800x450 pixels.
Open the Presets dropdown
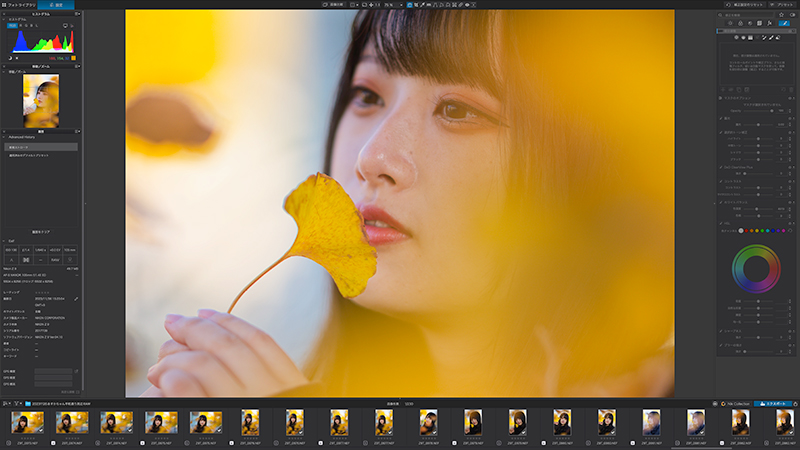point(782,5)
